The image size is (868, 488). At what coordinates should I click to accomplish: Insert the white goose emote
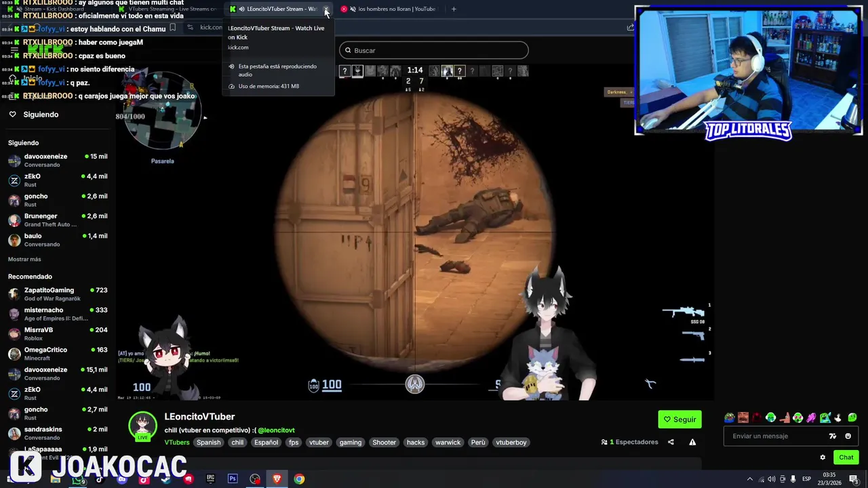(838, 418)
